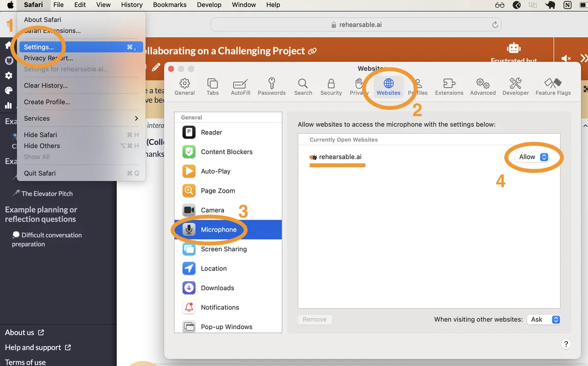Open the Ask dropdown for other websites
The image size is (588, 366).
[544, 319]
